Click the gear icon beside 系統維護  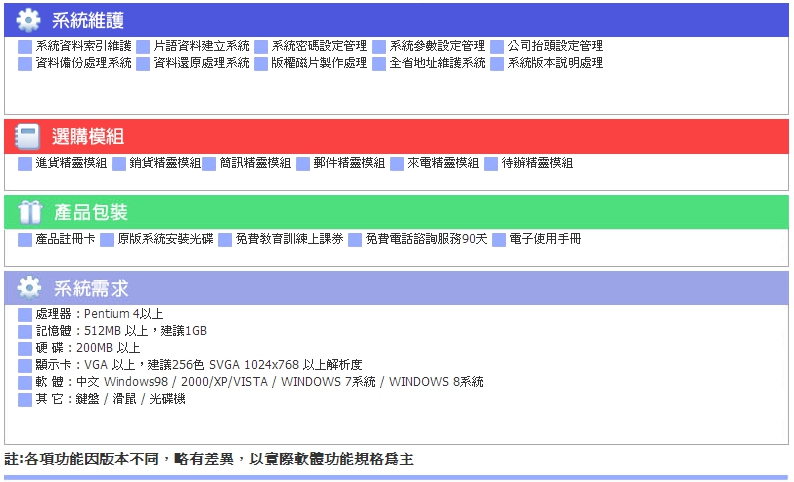tap(28, 20)
